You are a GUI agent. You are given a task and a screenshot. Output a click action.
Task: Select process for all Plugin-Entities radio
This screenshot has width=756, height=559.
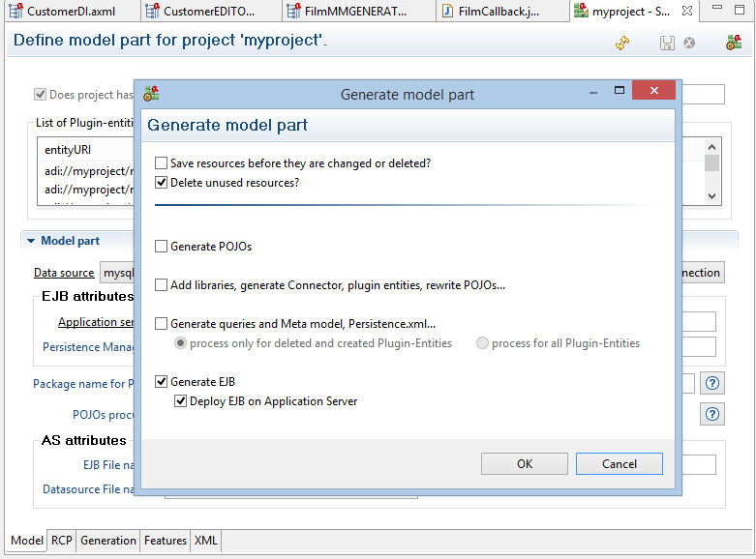tap(482, 343)
